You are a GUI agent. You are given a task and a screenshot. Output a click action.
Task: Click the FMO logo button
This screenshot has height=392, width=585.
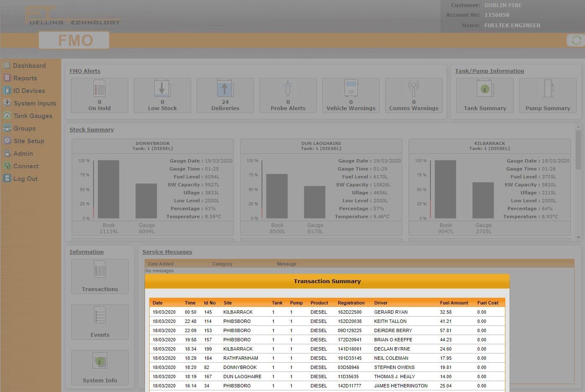(x=74, y=40)
